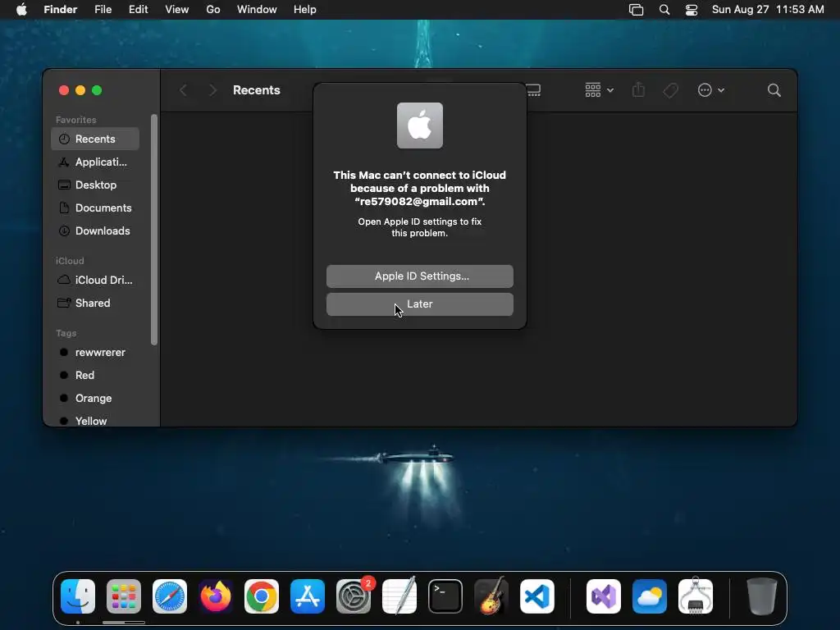Open the group-by view options dropdown
This screenshot has height=630, width=840.
pos(599,90)
